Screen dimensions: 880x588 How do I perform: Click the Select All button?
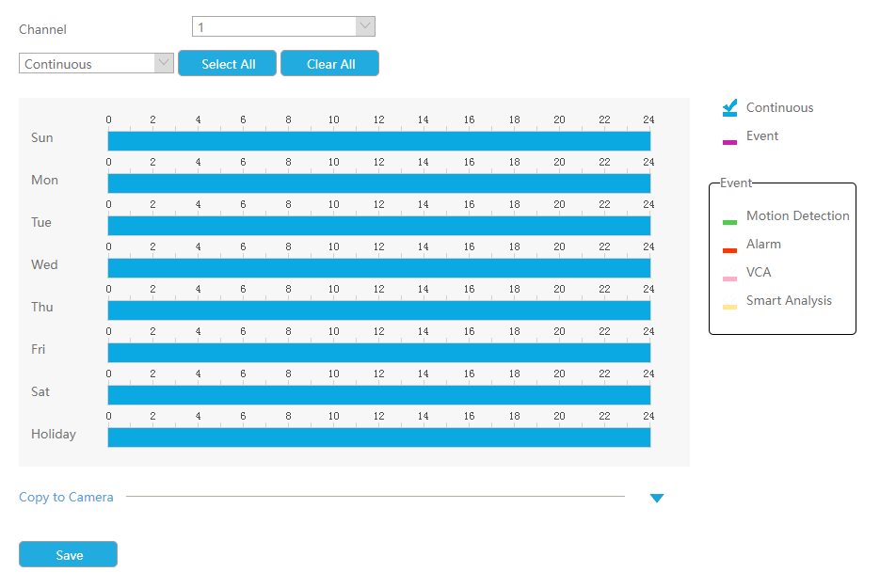pyautogui.click(x=228, y=63)
